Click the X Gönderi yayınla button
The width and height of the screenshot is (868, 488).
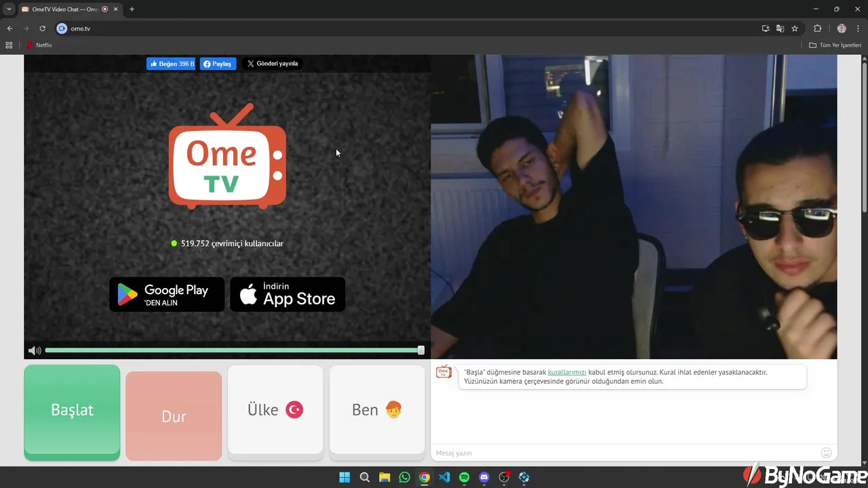pos(272,64)
